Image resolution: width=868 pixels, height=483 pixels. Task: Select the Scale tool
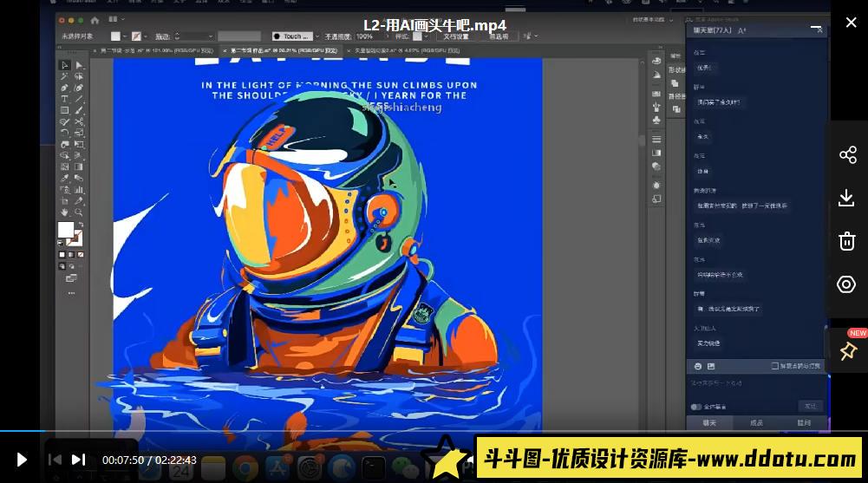tap(79, 134)
